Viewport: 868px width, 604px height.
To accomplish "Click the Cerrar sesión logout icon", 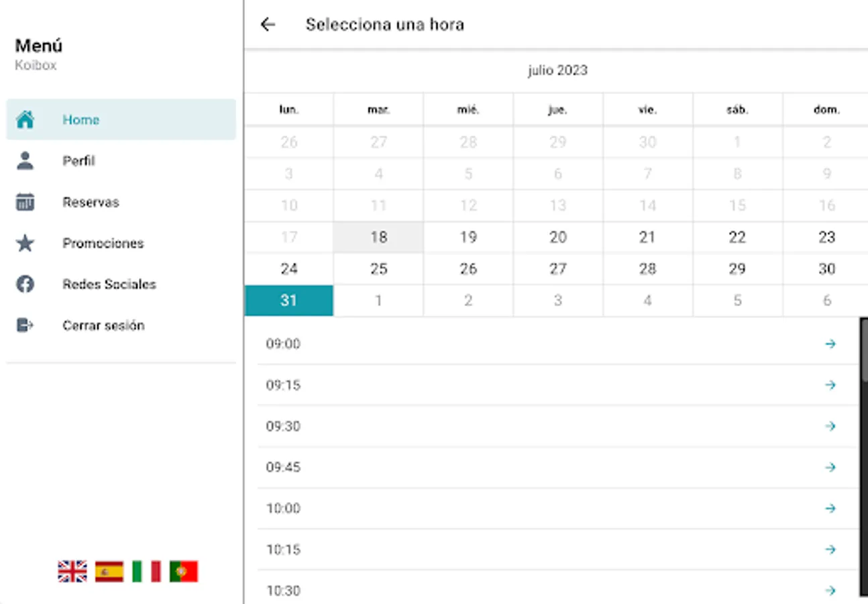I will [x=25, y=325].
